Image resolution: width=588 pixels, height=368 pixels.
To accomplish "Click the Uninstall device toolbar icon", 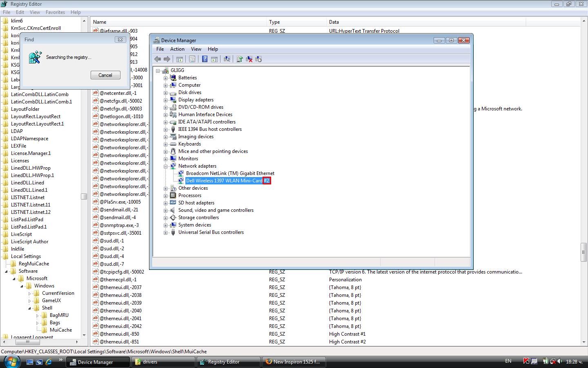I will pos(249,59).
